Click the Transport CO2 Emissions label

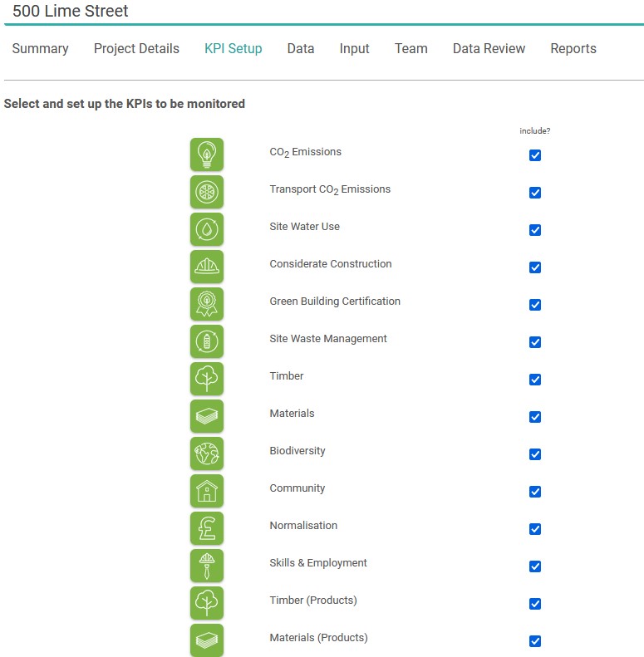(330, 189)
